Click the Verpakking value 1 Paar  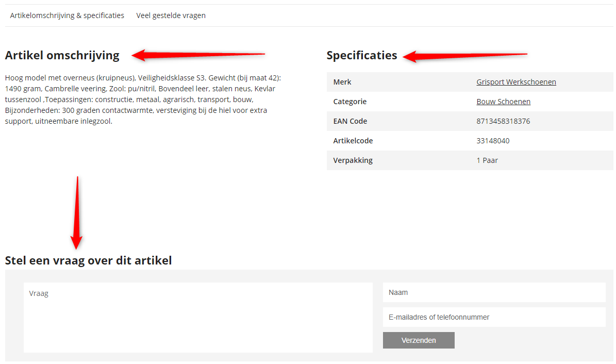[x=487, y=160]
